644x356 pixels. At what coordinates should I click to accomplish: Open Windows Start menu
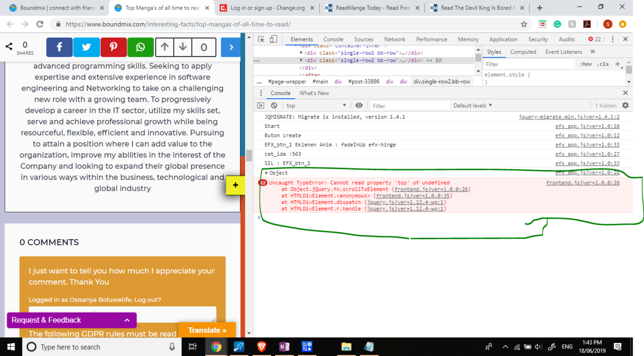(11, 347)
